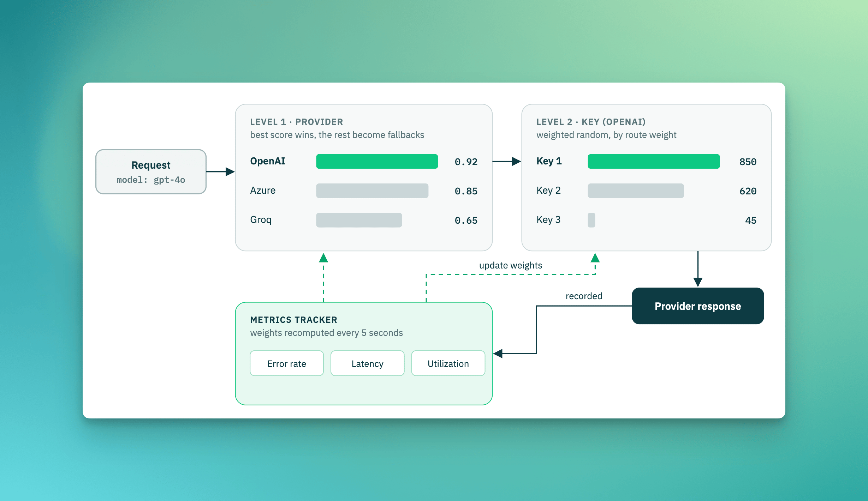Click the 'model: gpt-4o' text
This screenshot has height=501, width=868.
click(151, 180)
